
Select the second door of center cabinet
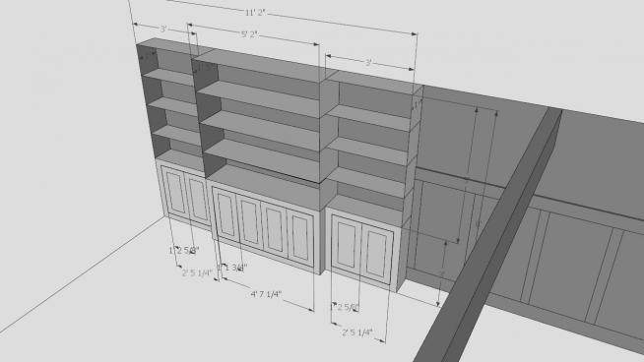(x=250, y=222)
